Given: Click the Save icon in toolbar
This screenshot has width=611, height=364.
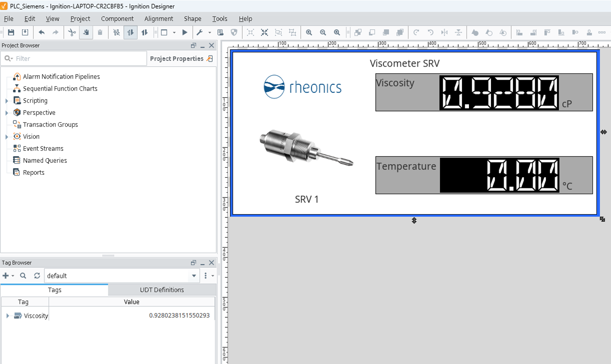Looking at the screenshot, I should click(x=11, y=32).
